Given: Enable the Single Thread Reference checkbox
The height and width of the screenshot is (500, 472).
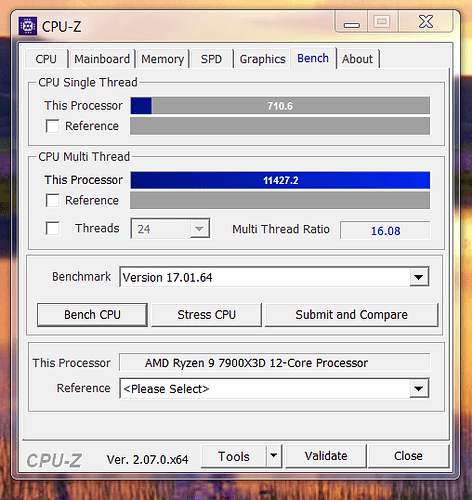Looking at the screenshot, I should coord(52,126).
